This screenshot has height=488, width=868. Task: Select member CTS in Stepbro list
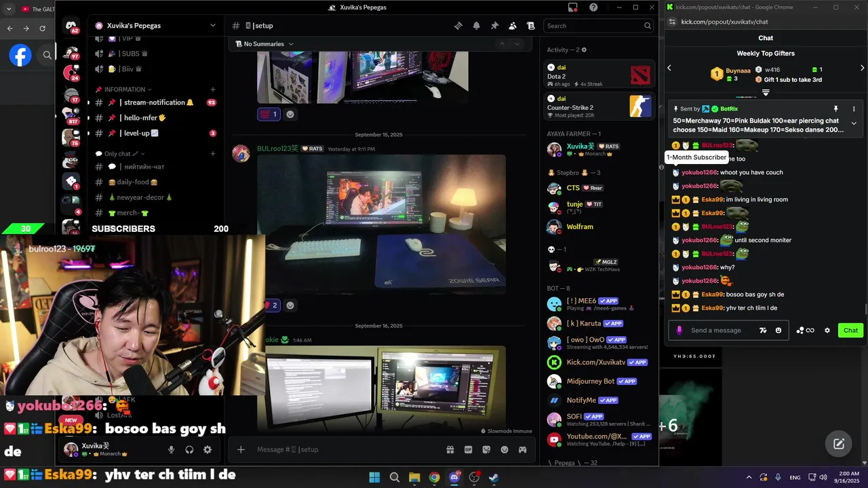599,188
